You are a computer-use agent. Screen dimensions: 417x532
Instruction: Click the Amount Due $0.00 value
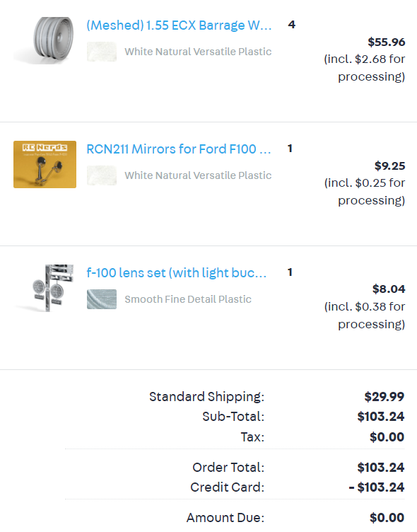coord(387,518)
